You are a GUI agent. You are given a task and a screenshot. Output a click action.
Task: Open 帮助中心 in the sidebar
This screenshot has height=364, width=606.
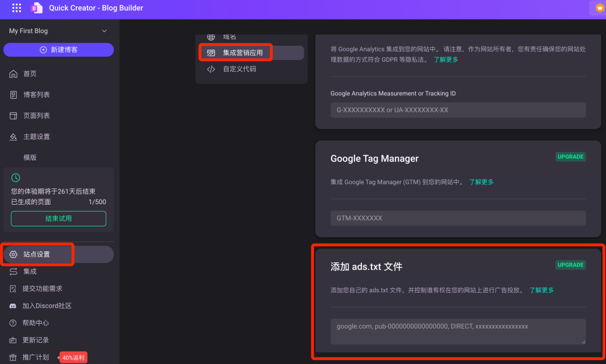(36, 323)
